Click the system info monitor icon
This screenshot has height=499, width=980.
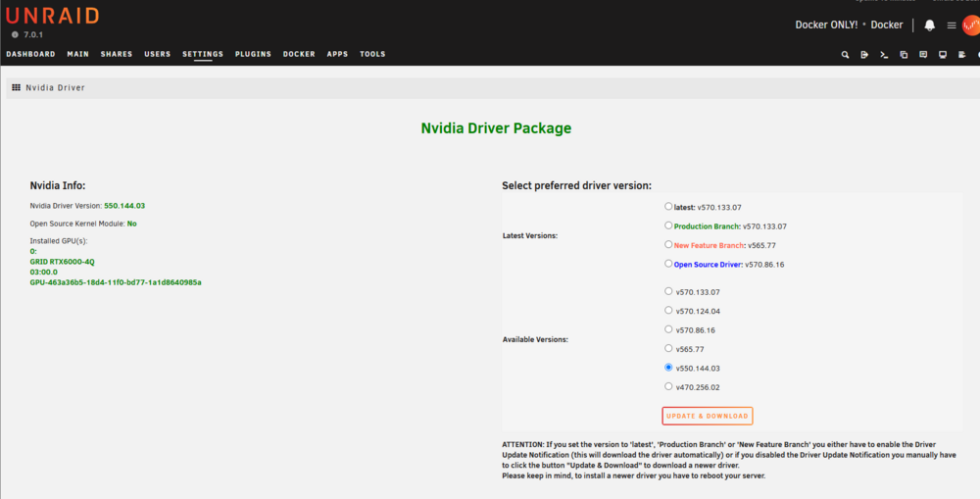(943, 55)
